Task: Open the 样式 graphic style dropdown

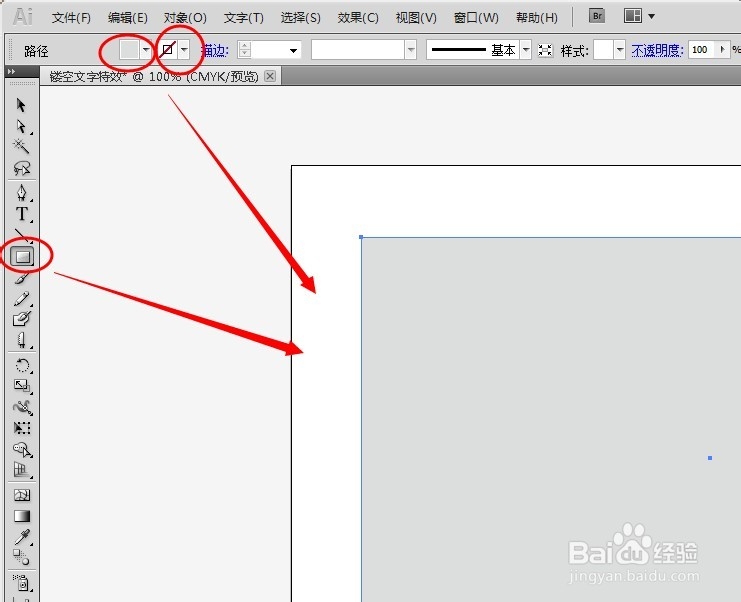Action: 620,49
